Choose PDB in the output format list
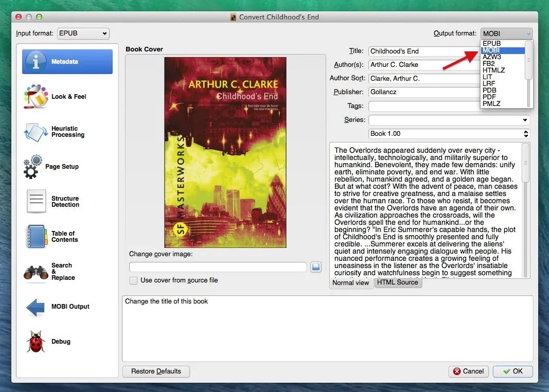This screenshot has height=392, width=549. coord(502,91)
